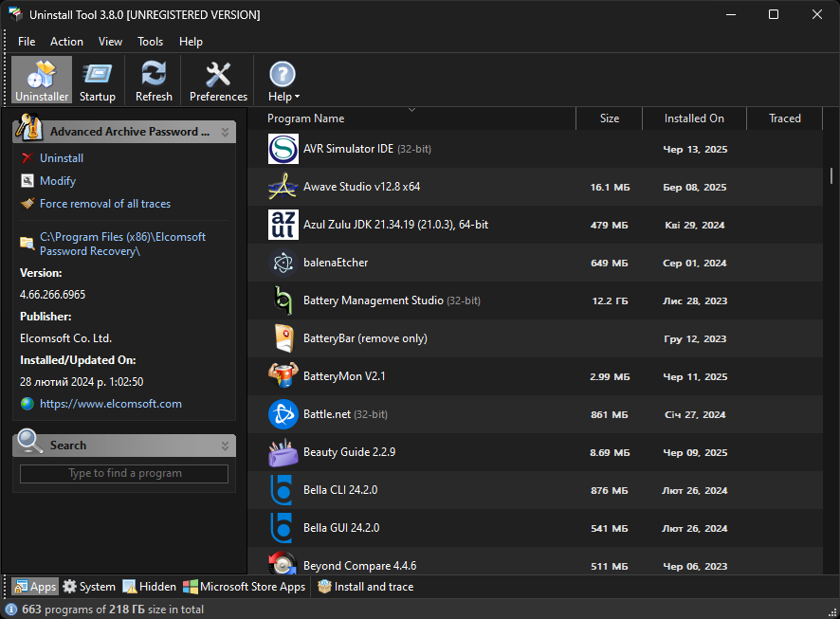
Task: Click the Type to find a program field
Action: (x=124, y=473)
